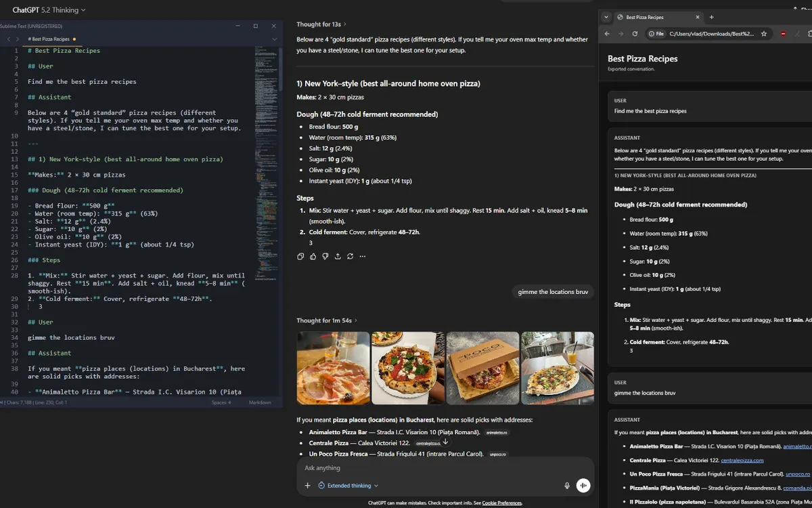Open ChatGPT 5.2 Thinking model selector

tap(49, 10)
